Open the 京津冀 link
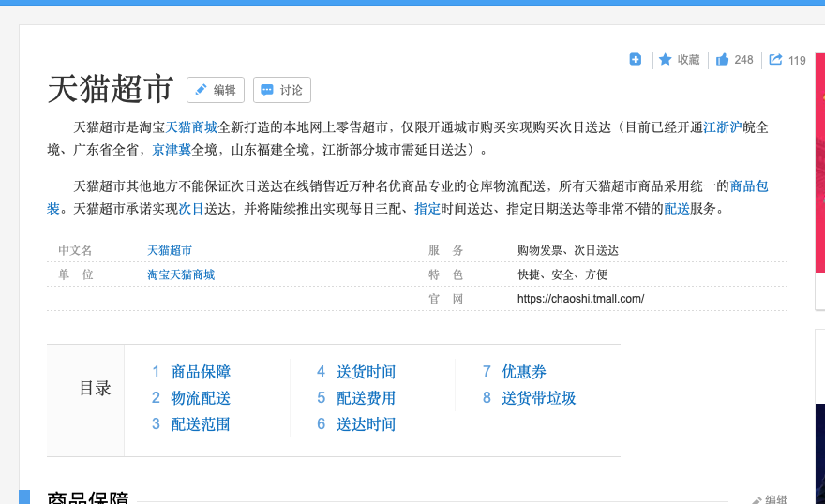The width and height of the screenshot is (825, 504). [172, 150]
